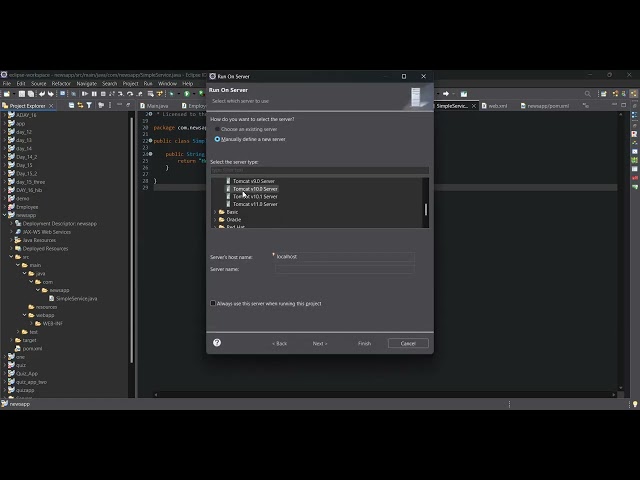Select pom.xml in Project Explorer

pos(32,349)
